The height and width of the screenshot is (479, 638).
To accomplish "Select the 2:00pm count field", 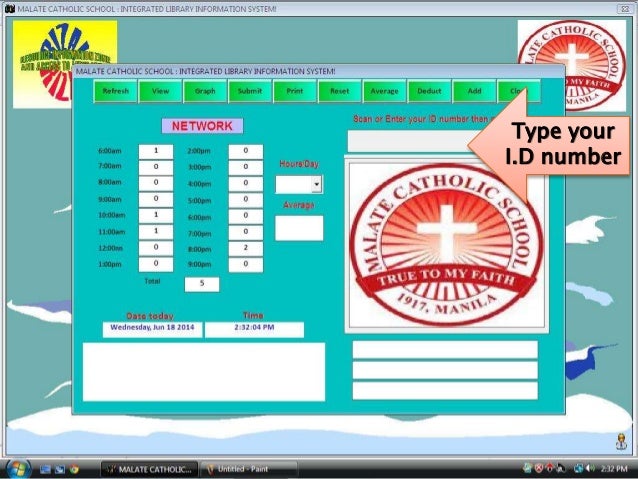I will click(246, 151).
